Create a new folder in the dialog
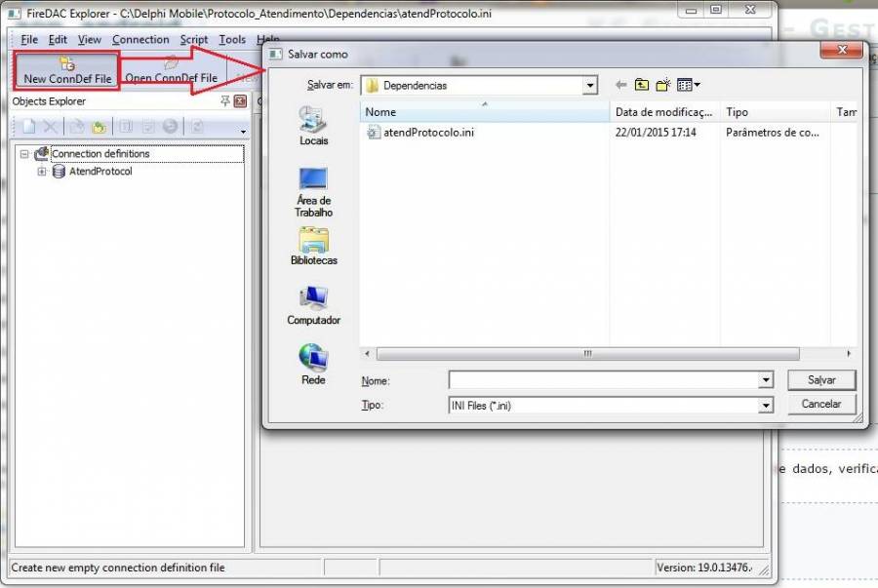This screenshot has width=878, height=588. point(664,86)
